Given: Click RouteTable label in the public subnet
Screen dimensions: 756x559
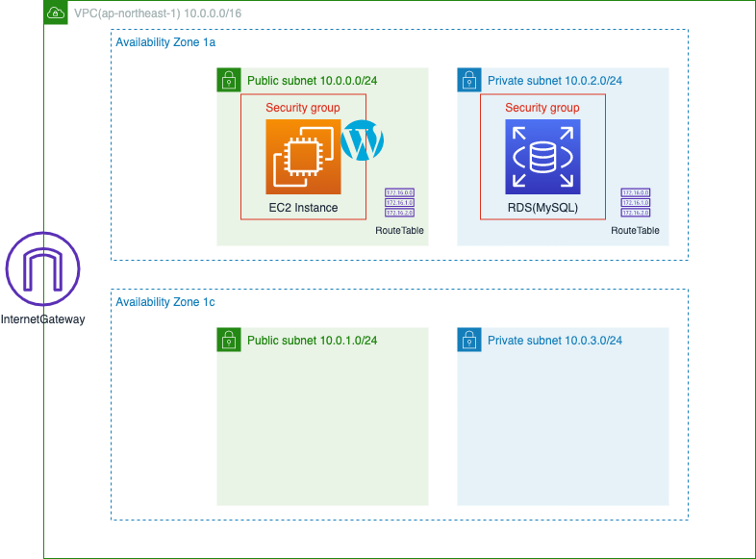Looking at the screenshot, I should pos(399,231).
